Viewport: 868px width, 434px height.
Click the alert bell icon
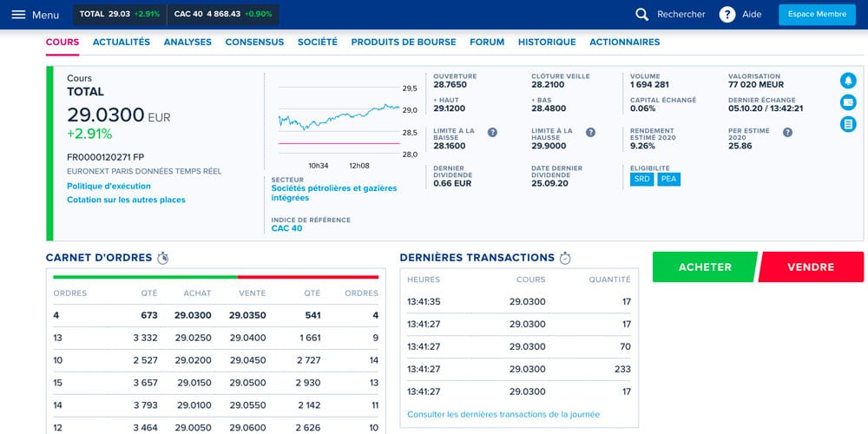847,81
